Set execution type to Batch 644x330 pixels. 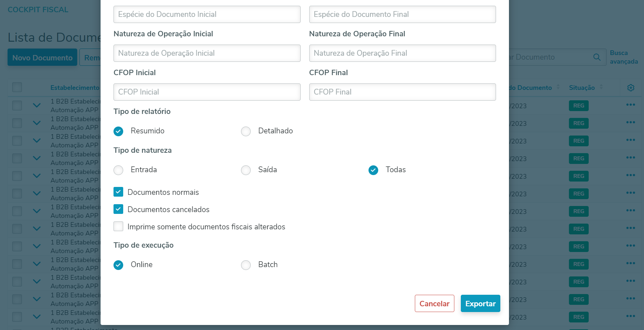coord(246,265)
